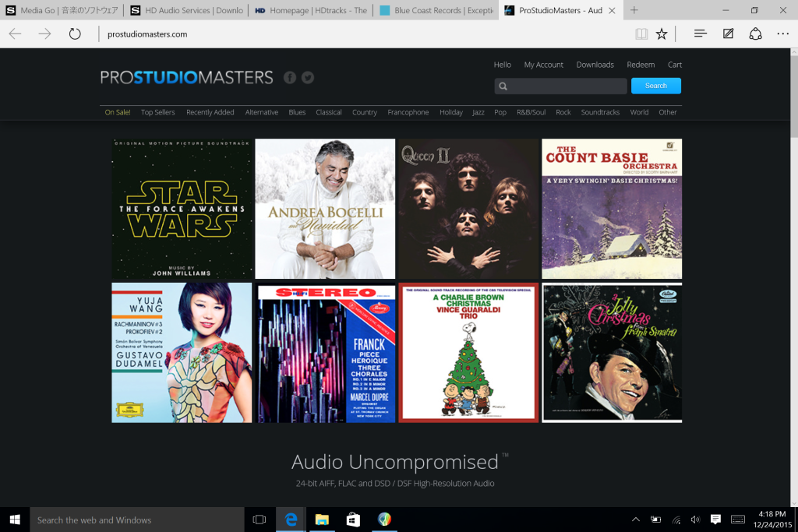The image size is (798, 532).
Task: Browse the Francophone genre
Action: 408,112
